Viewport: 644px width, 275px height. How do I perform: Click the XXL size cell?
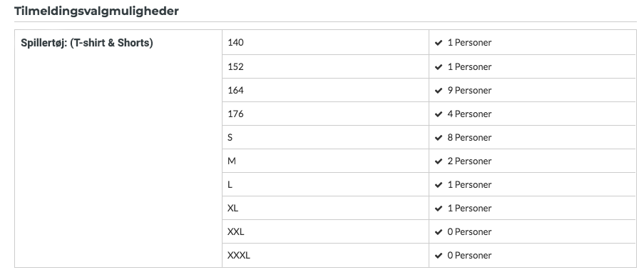(325, 232)
